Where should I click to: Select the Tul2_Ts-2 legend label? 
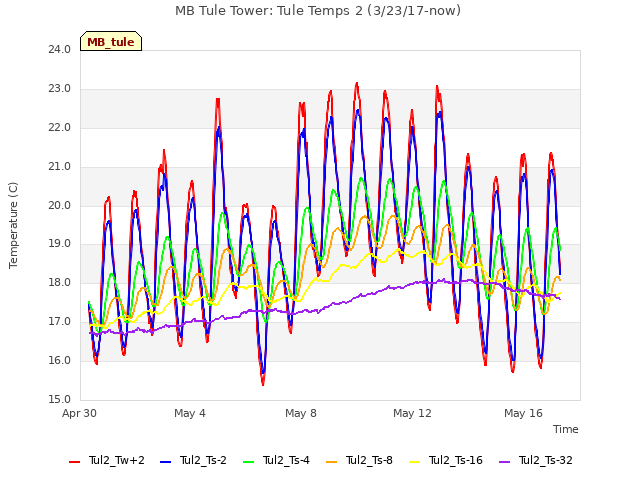click(203, 460)
